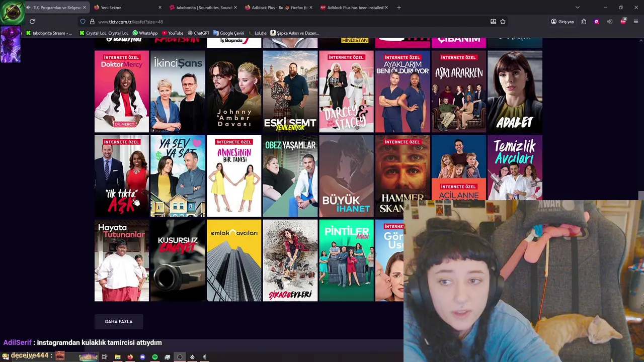Click the shield tracking protection icon
644x362 pixels.
tap(83, 22)
